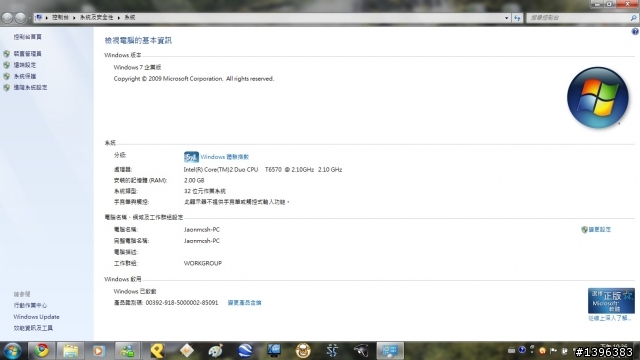The height and width of the screenshot is (360, 640).
Task: Click the Windows Experience Index score badge
Action: click(191, 157)
